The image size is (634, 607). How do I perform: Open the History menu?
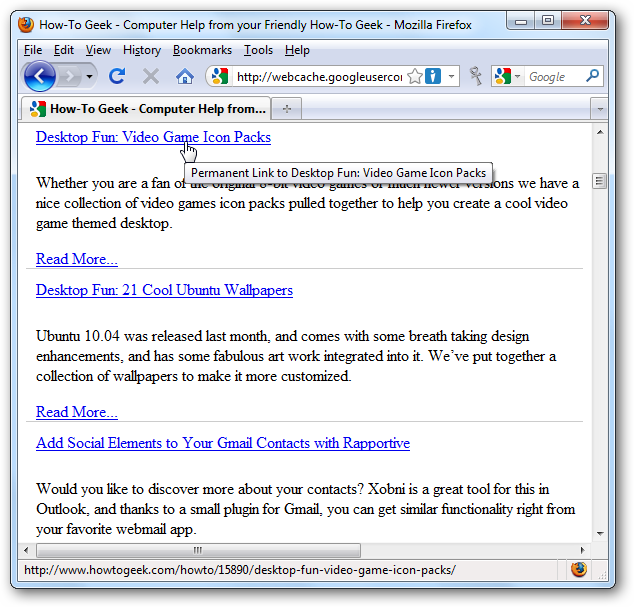coord(142,50)
